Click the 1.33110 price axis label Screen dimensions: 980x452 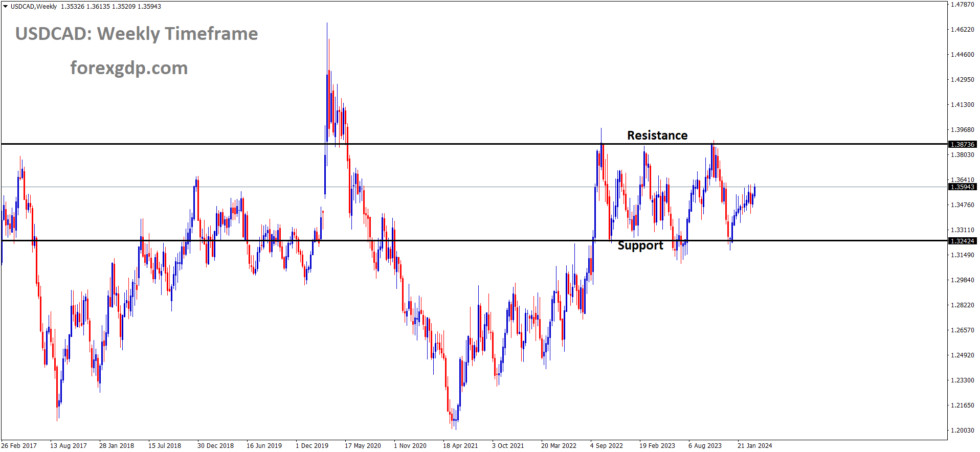(962, 230)
